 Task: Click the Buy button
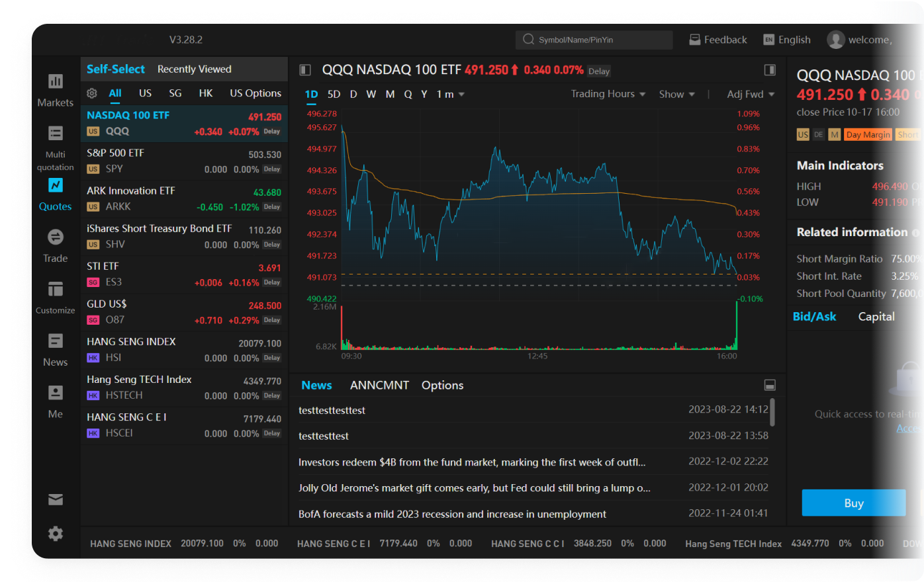(854, 503)
